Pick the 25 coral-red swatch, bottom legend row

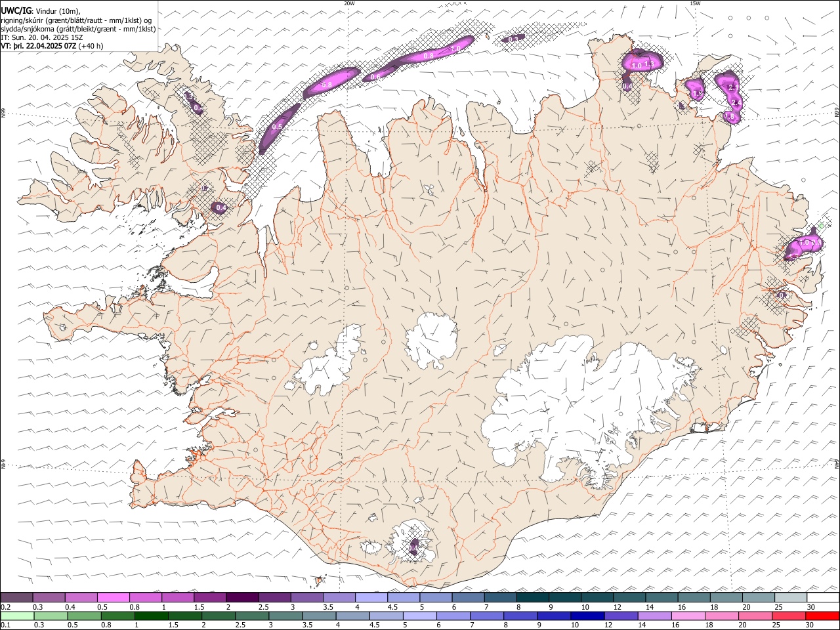[788, 616]
